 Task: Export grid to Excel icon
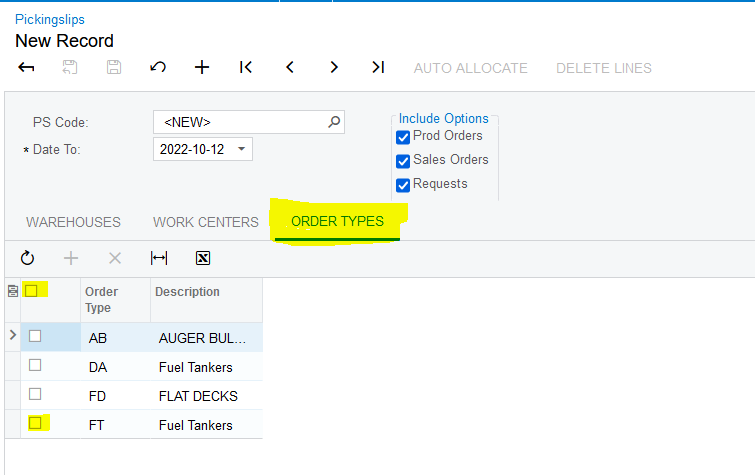[203, 258]
